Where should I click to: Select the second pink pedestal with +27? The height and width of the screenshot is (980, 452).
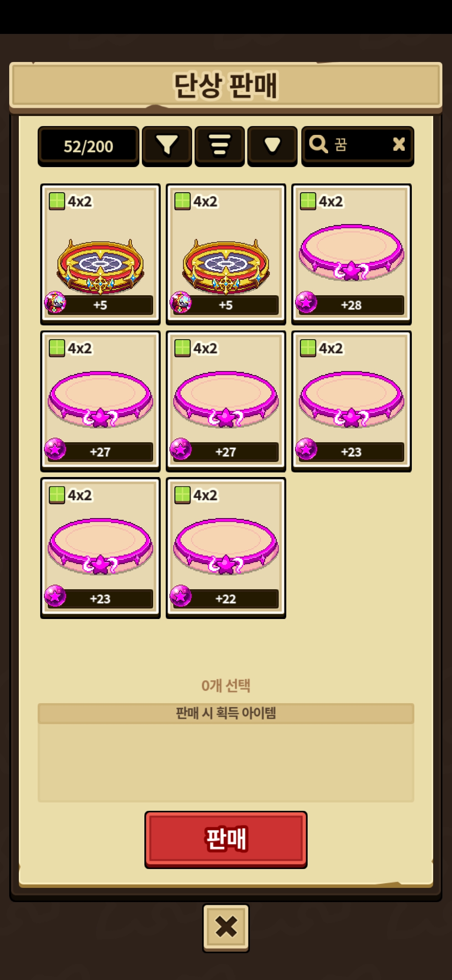pos(226,401)
